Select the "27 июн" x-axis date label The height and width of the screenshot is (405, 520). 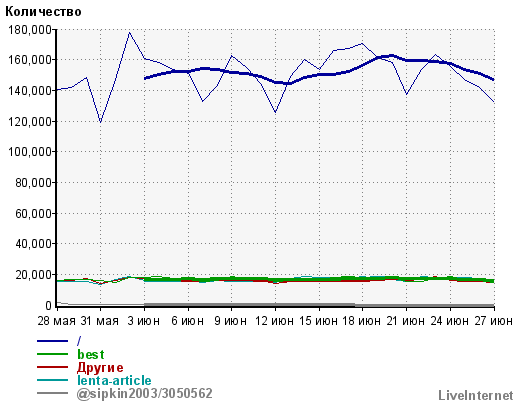(493, 321)
